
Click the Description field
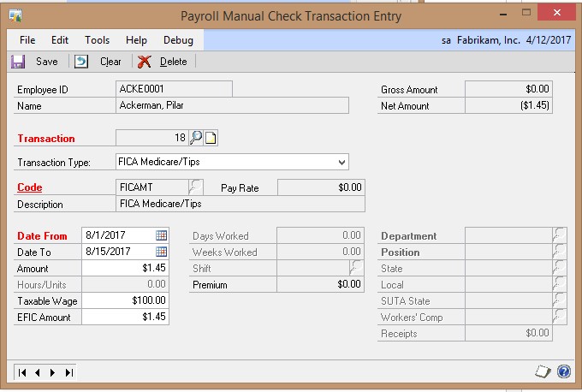coord(241,204)
